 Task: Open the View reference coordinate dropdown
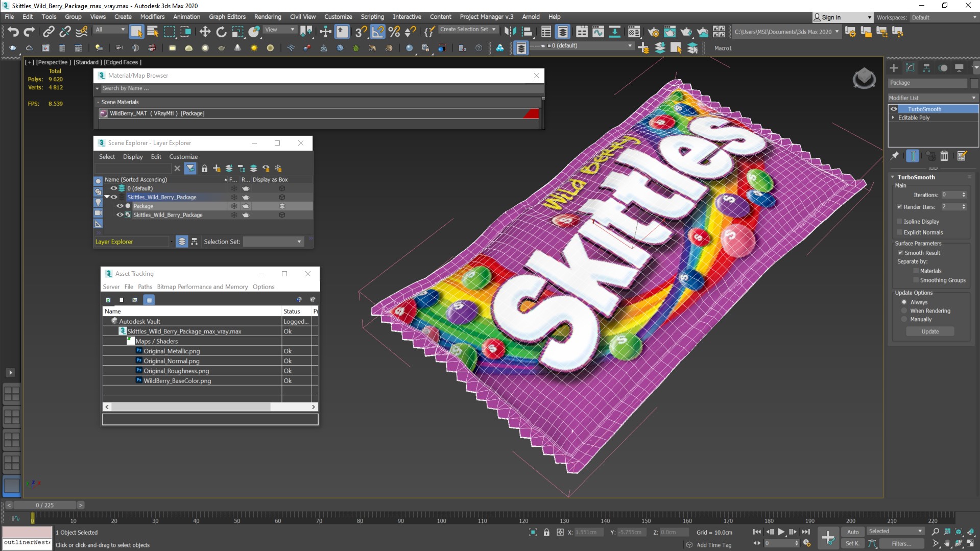279,29
